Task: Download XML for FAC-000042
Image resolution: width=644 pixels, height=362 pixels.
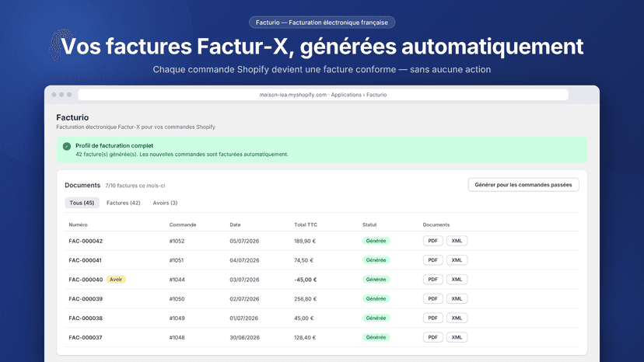Action: click(457, 241)
